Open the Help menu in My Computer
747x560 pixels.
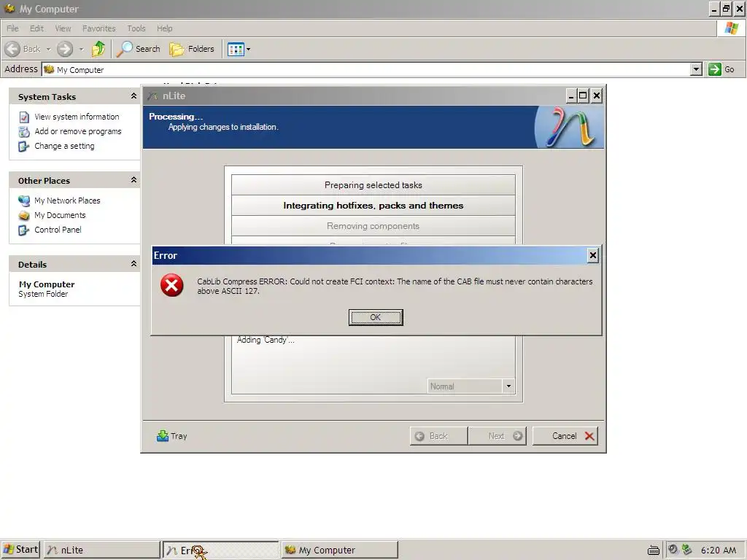coord(164,28)
